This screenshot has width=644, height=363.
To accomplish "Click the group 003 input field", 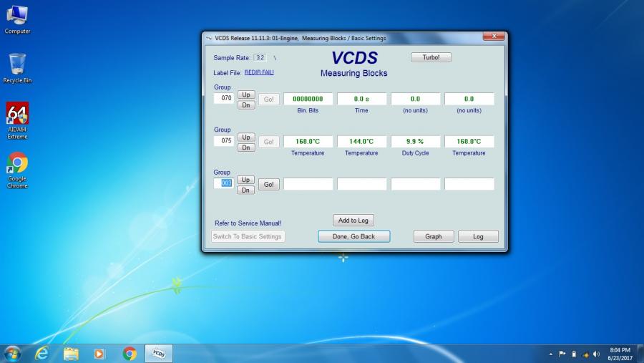I will pos(224,183).
